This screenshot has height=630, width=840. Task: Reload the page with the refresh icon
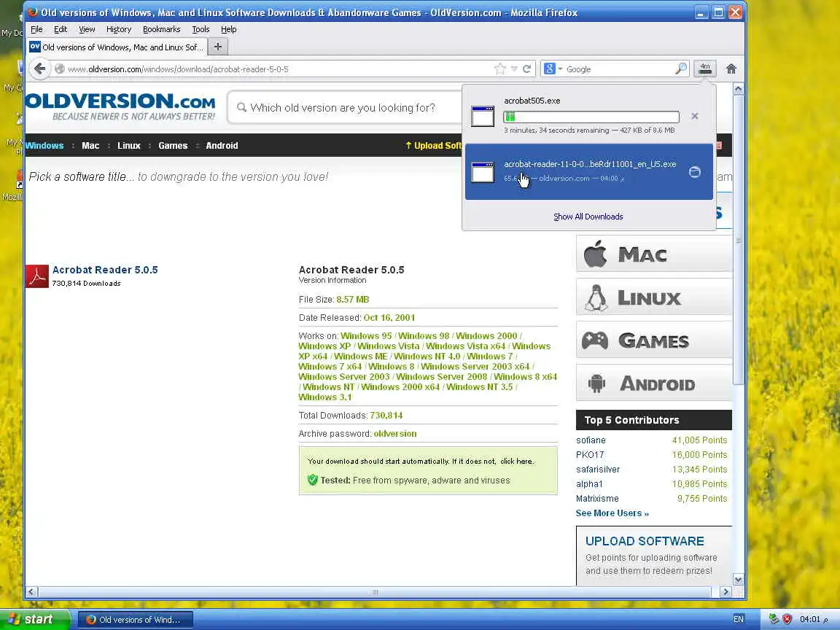526,69
